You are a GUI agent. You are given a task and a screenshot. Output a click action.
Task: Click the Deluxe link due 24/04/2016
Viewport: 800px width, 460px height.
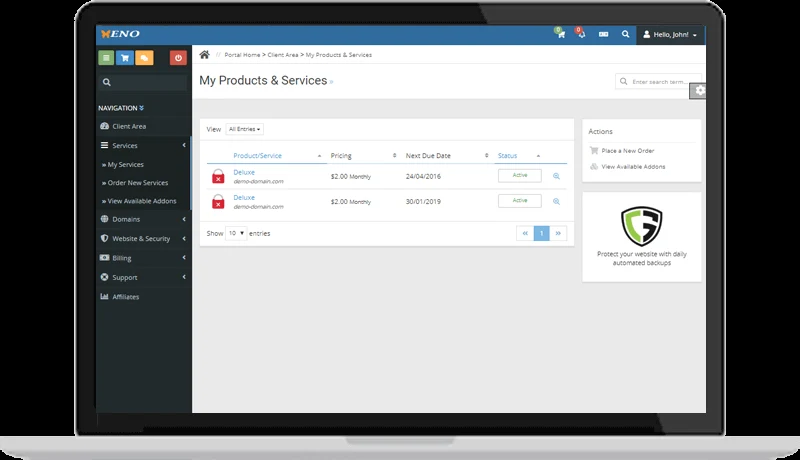pyautogui.click(x=244, y=172)
